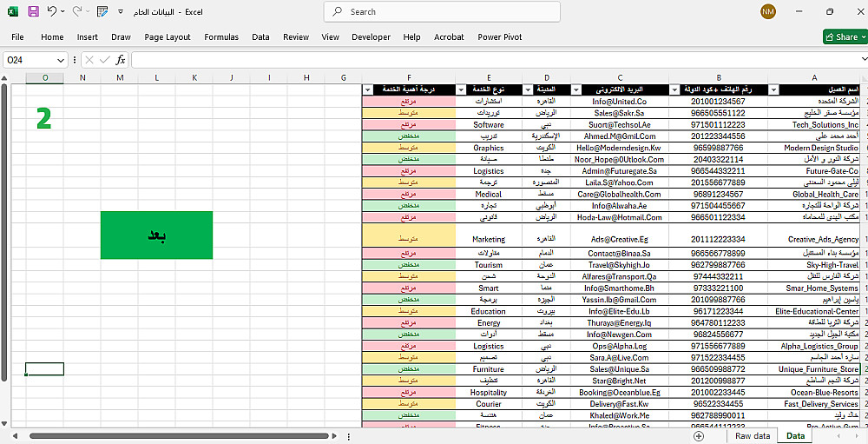
Task: Expand the Name Box dropdown arrow
Action: pos(61,60)
